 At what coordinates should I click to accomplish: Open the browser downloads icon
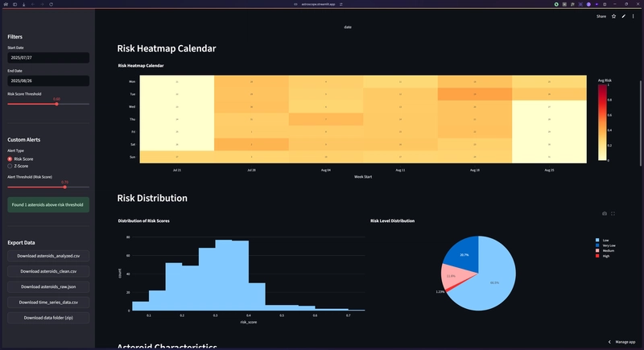[x=24, y=4]
